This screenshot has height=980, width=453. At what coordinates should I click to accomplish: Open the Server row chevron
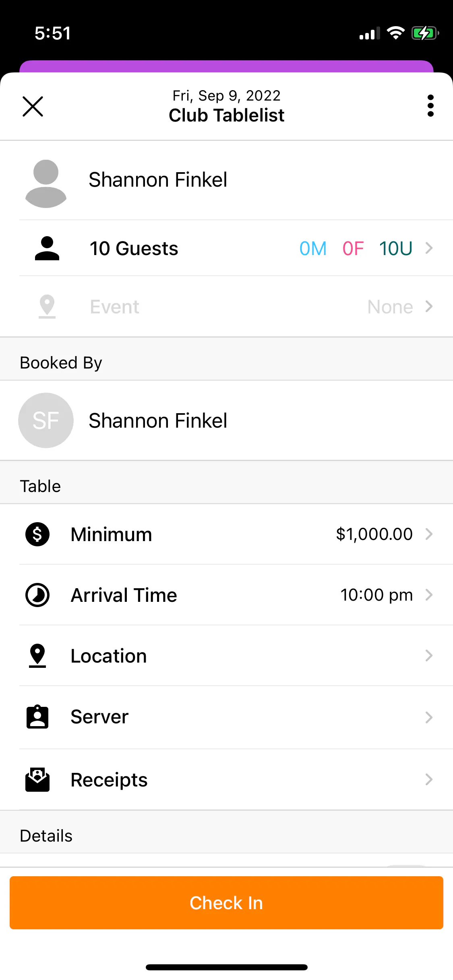429,717
